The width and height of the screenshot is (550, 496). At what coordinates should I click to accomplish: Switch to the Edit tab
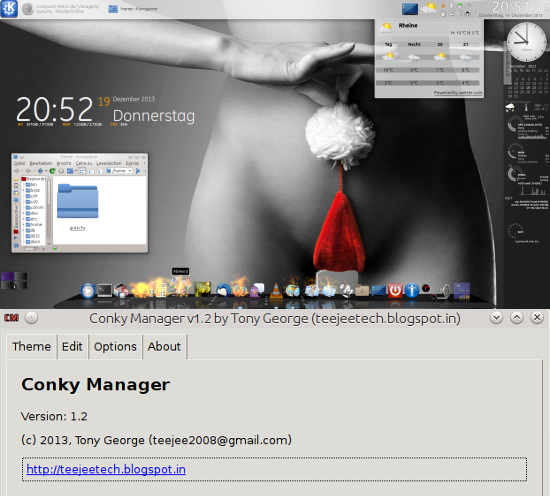pyautogui.click(x=72, y=347)
